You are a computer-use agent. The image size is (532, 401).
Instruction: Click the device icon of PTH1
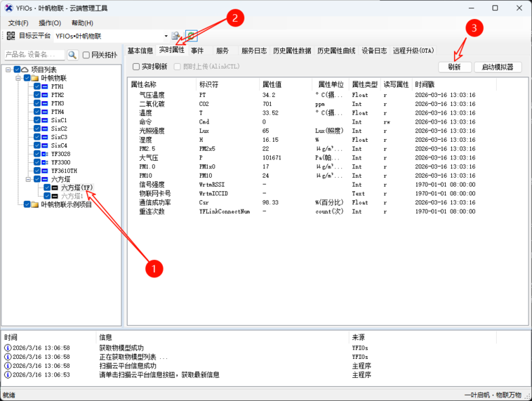(x=44, y=86)
